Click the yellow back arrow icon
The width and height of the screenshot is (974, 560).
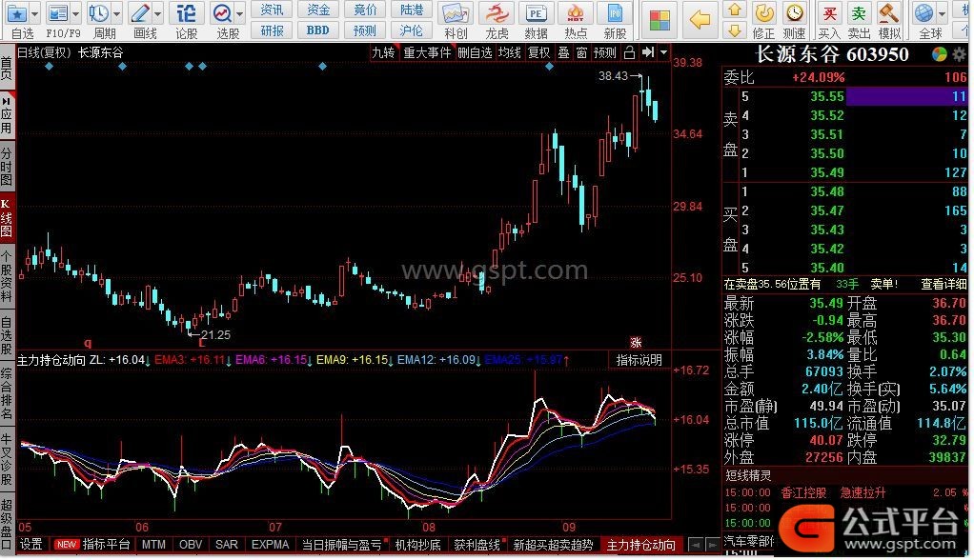tap(700, 19)
